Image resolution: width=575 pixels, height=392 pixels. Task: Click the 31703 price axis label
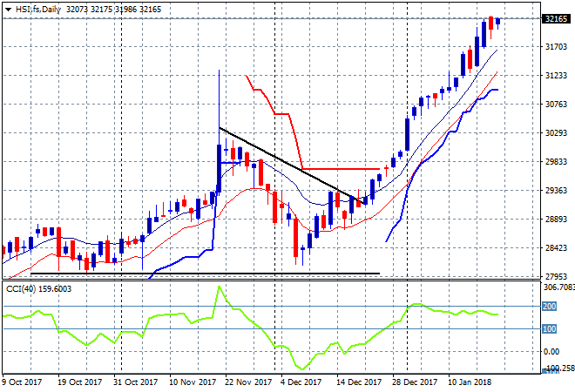point(554,47)
